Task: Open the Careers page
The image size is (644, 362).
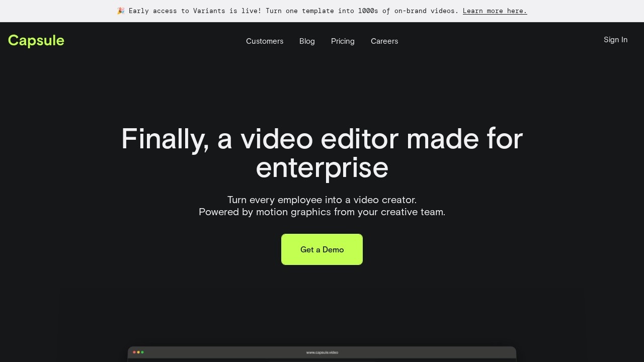Action: tap(384, 41)
